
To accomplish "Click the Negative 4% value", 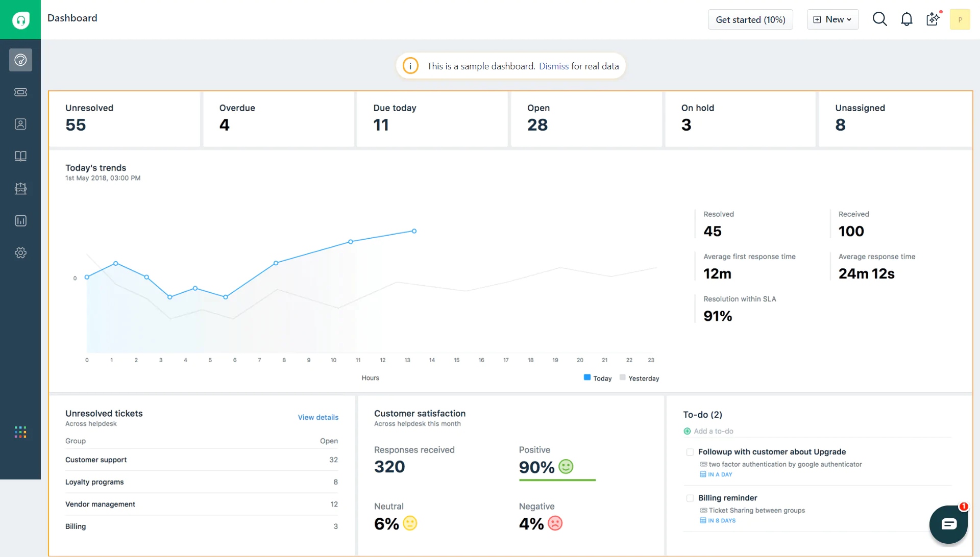I will [x=531, y=524].
